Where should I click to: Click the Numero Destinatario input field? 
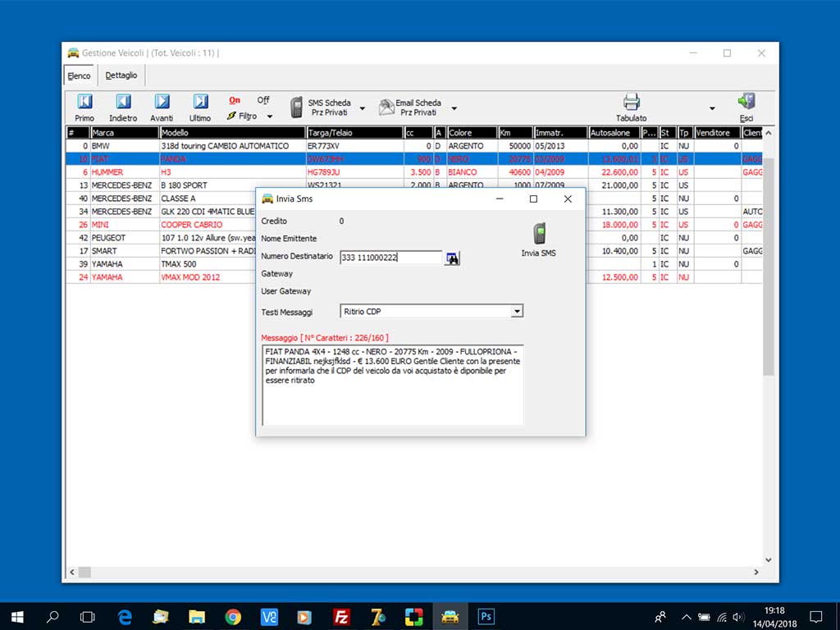[391, 258]
